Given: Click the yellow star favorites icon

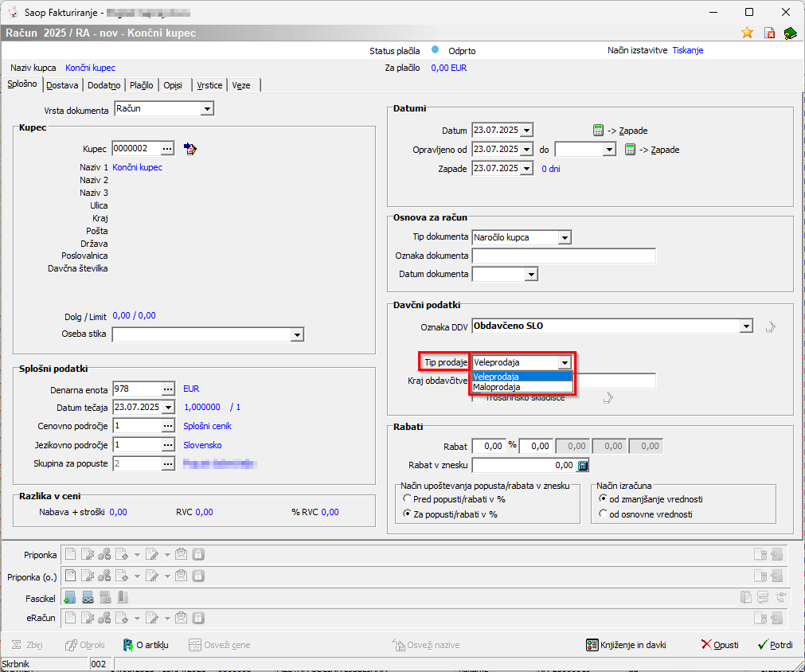Looking at the screenshot, I should (x=747, y=33).
